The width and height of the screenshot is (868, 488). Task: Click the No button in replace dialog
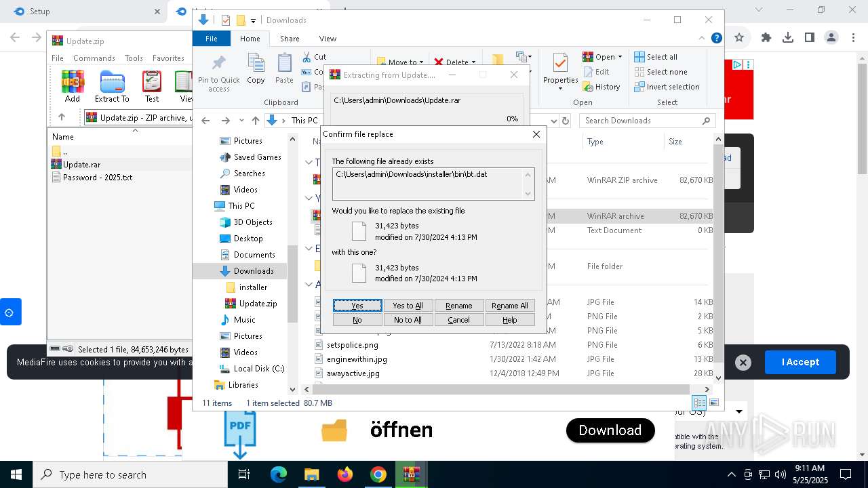click(357, 320)
